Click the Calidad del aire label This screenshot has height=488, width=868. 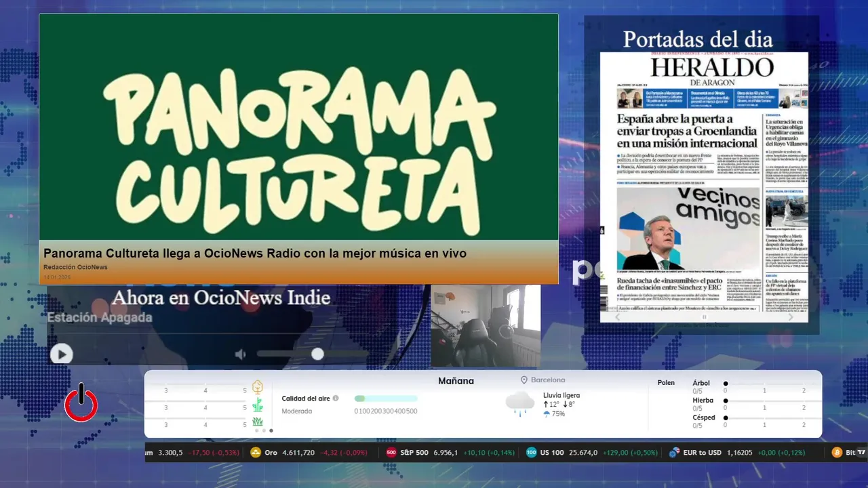point(306,399)
